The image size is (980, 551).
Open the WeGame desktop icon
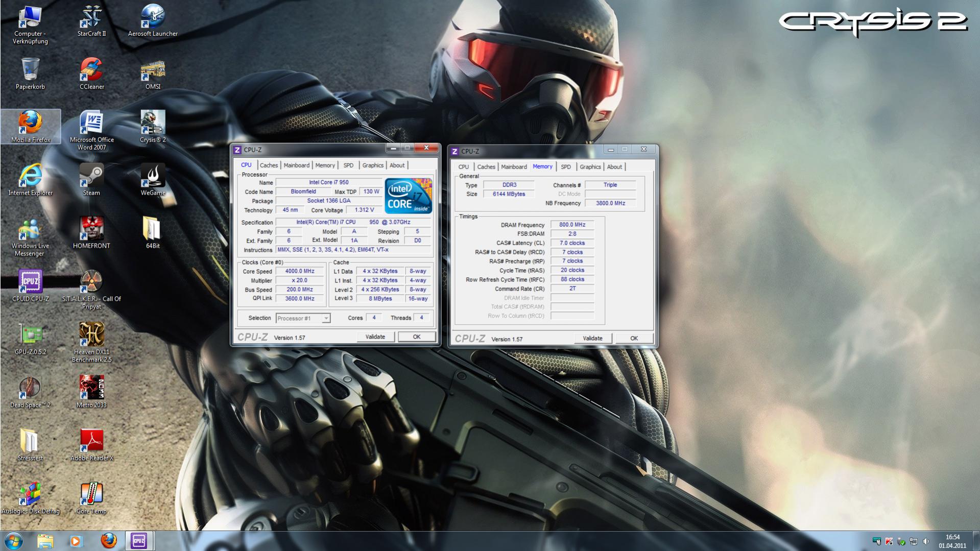pyautogui.click(x=153, y=180)
